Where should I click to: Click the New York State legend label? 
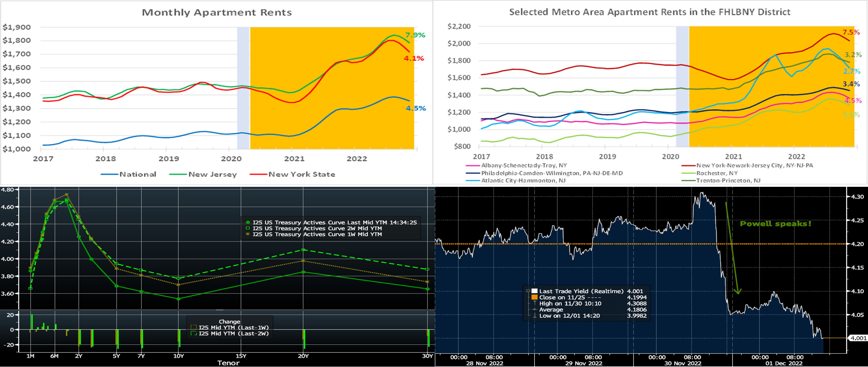[x=301, y=174]
